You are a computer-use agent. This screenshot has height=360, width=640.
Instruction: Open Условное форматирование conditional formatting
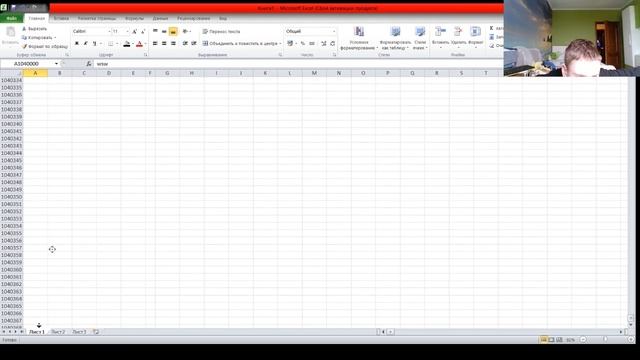point(358,38)
